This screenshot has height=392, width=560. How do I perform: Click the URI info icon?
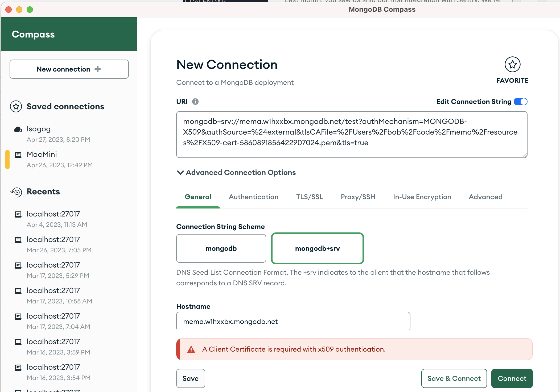tap(195, 102)
